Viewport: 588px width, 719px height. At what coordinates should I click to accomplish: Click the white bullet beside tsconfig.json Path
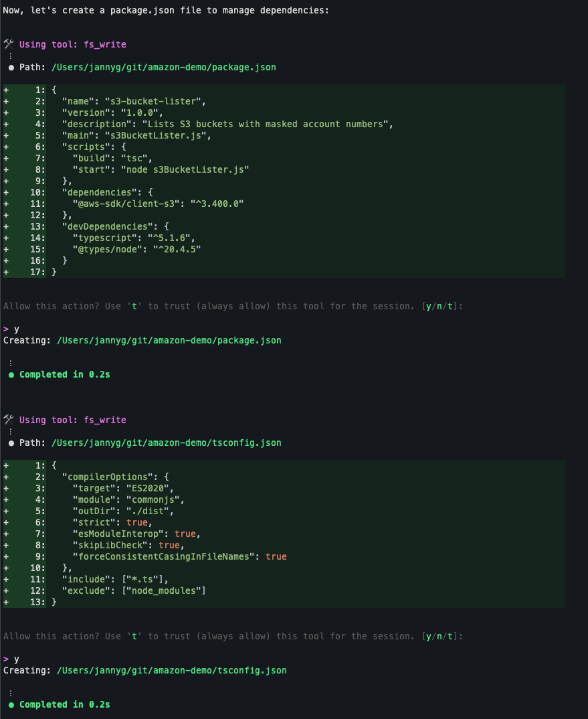point(11,443)
